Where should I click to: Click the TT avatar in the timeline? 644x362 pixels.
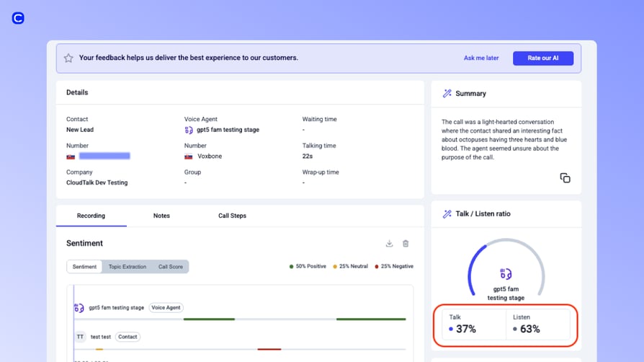[x=80, y=337]
